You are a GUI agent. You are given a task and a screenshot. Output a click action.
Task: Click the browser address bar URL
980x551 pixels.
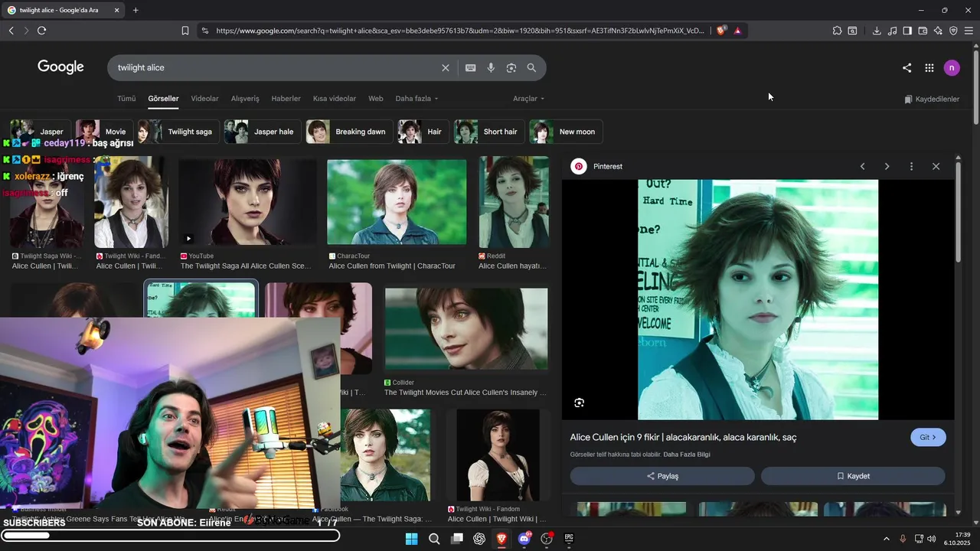459,31
